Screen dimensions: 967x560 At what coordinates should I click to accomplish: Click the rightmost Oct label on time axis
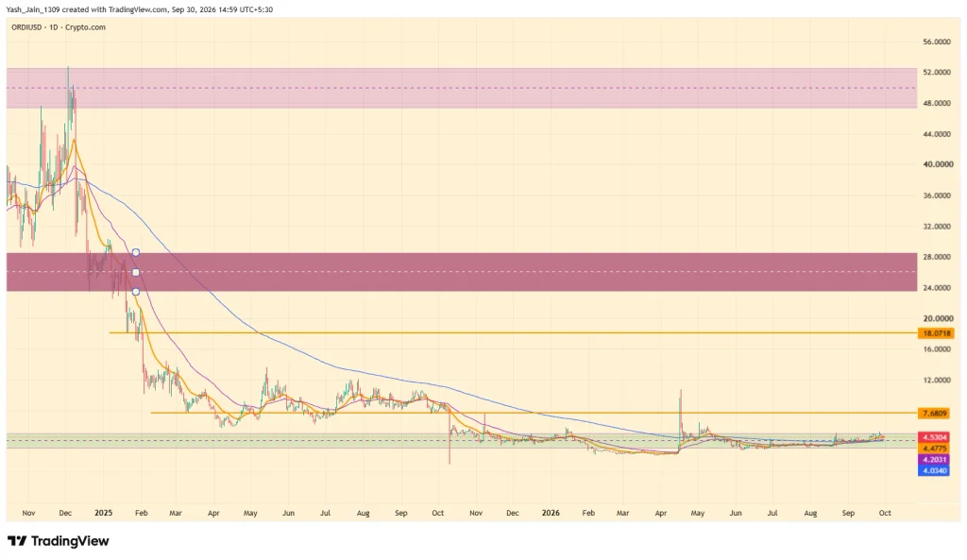point(885,513)
